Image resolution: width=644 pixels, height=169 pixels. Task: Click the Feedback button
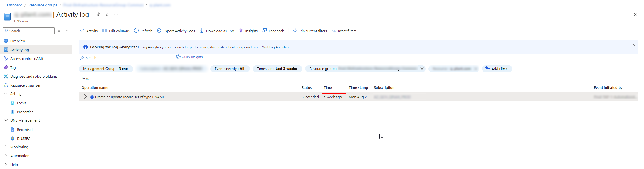[x=273, y=31]
